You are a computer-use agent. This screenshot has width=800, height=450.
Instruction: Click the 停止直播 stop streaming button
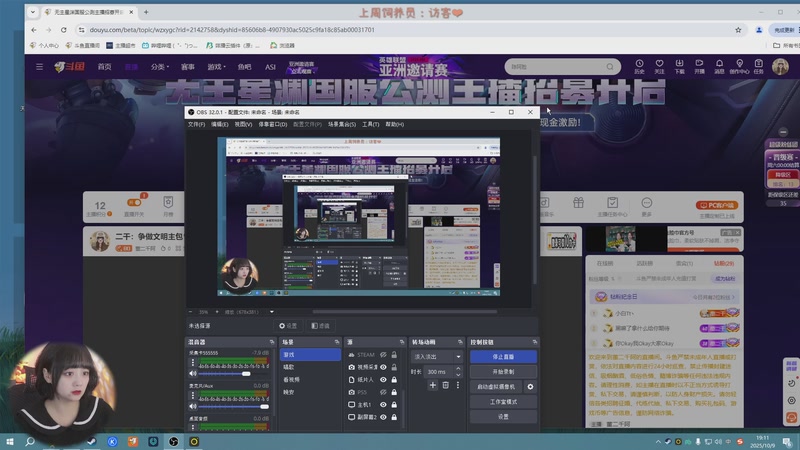click(x=503, y=357)
